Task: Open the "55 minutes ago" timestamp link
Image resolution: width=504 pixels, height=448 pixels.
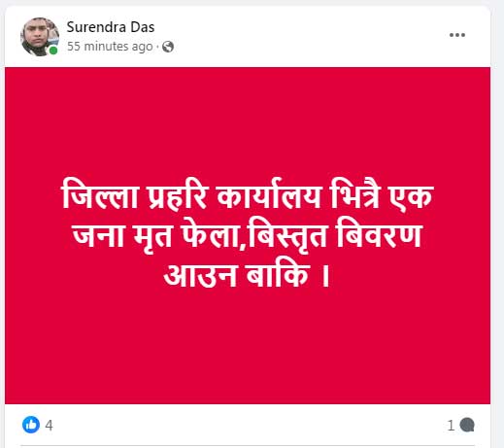Action: tap(110, 47)
